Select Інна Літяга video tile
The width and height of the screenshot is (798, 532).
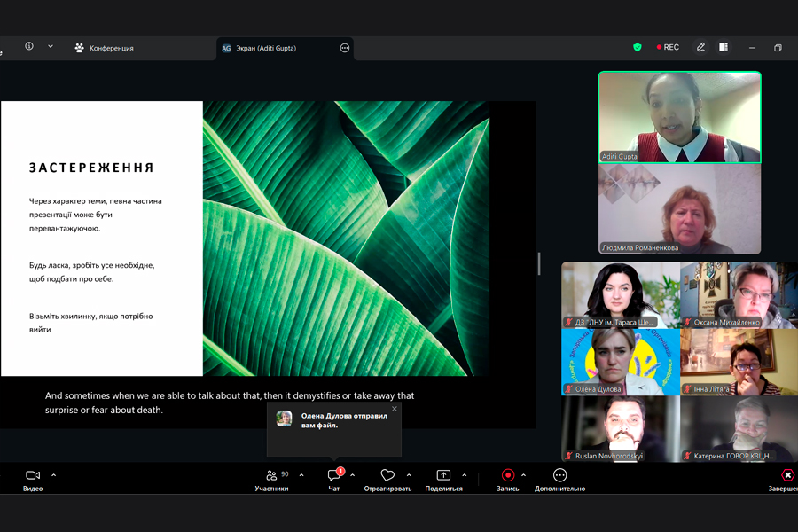tap(739, 362)
